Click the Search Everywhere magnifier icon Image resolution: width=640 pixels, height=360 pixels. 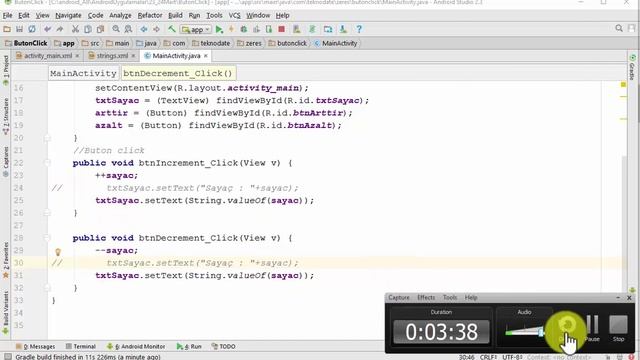[x=619, y=28]
